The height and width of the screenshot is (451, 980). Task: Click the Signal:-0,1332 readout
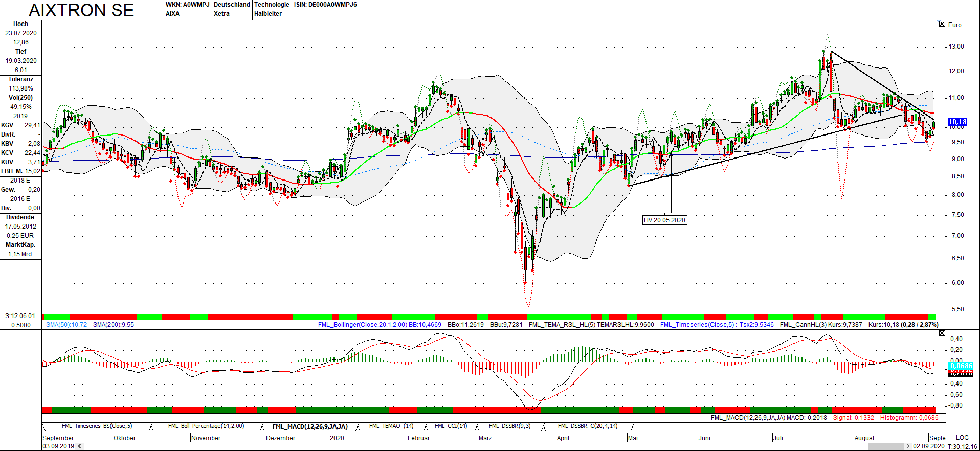coord(854,418)
